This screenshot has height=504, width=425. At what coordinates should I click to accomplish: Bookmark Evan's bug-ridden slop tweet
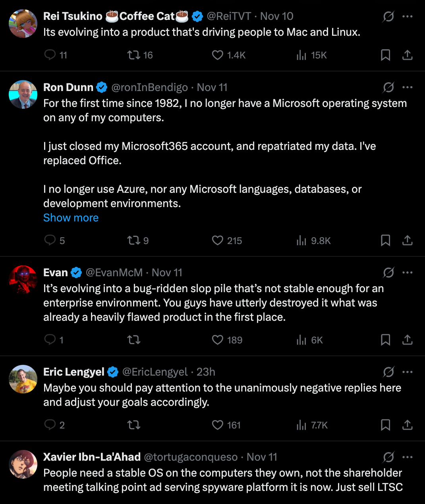coord(385,340)
